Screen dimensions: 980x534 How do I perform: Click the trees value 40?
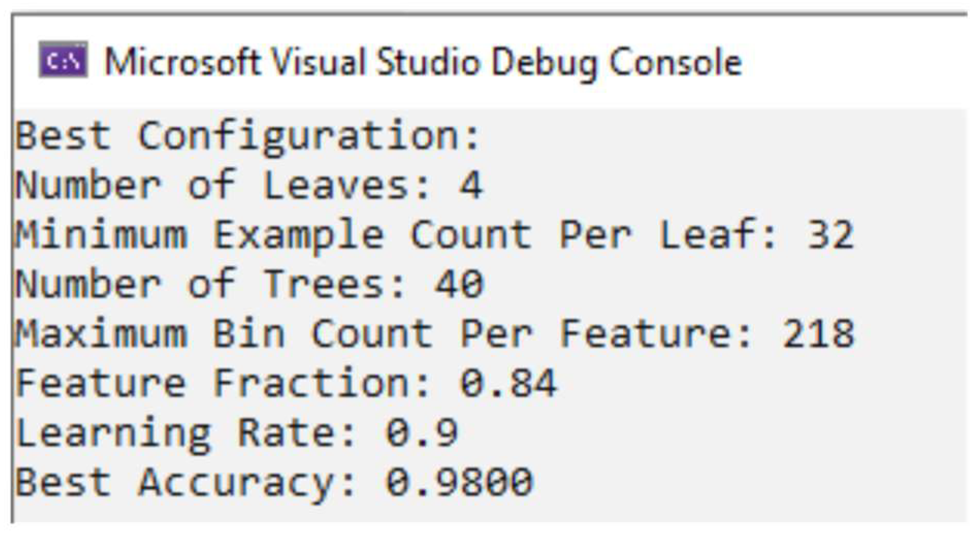(459, 285)
